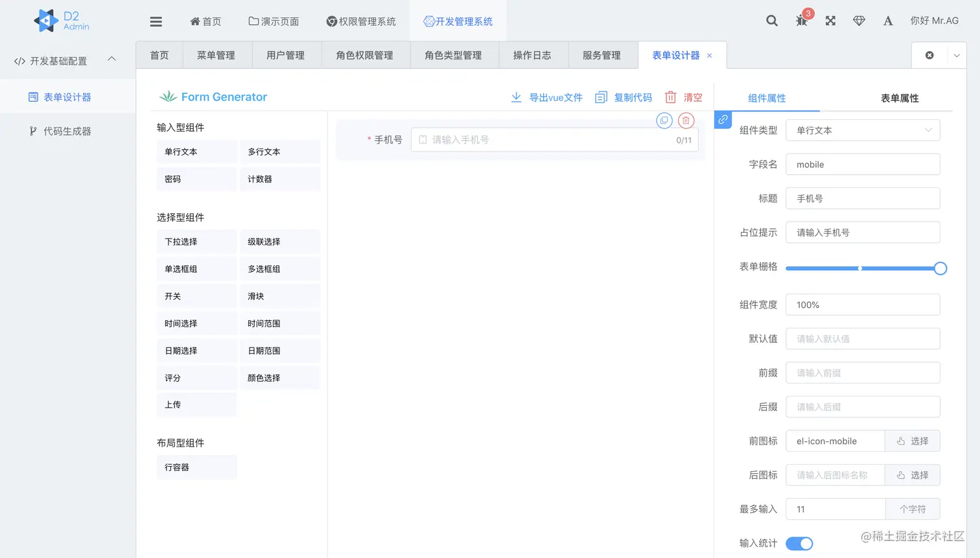
Task: Add a 单行文本 component
Action: tap(197, 152)
